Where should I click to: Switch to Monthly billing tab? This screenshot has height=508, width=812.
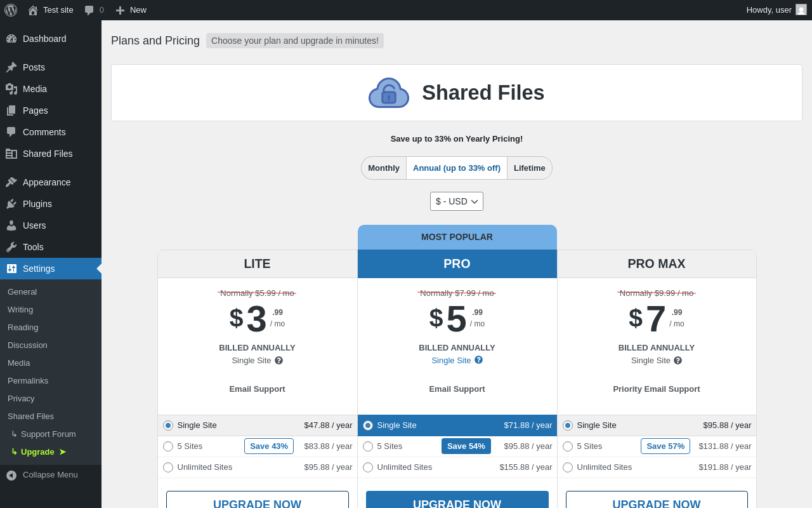(384, 168)
